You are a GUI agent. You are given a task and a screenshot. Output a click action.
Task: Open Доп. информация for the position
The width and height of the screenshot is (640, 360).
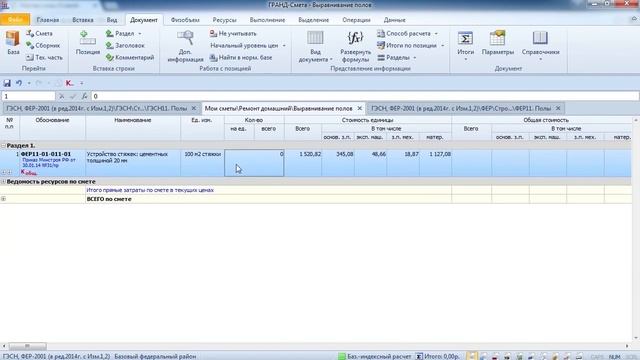(x=185, y=46)
